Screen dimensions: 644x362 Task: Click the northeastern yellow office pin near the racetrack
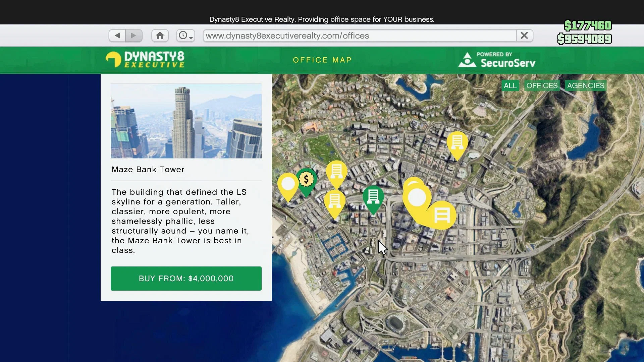click(x=457, y=143)
